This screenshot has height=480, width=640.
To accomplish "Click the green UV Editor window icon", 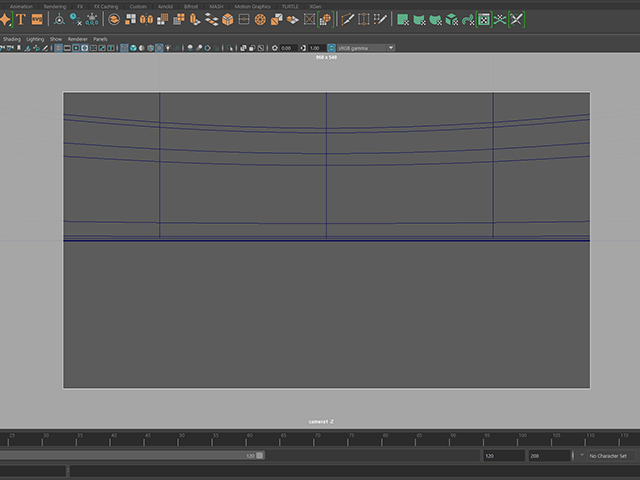I will click(484, 19).
